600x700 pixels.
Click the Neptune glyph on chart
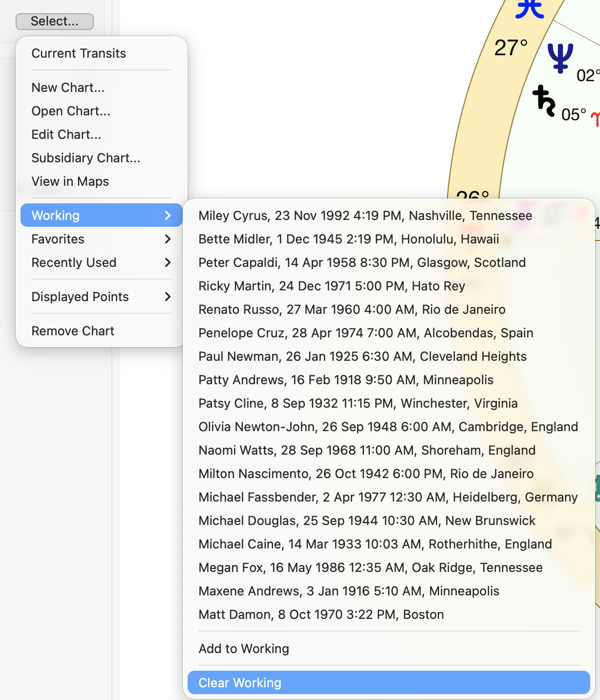560,58
